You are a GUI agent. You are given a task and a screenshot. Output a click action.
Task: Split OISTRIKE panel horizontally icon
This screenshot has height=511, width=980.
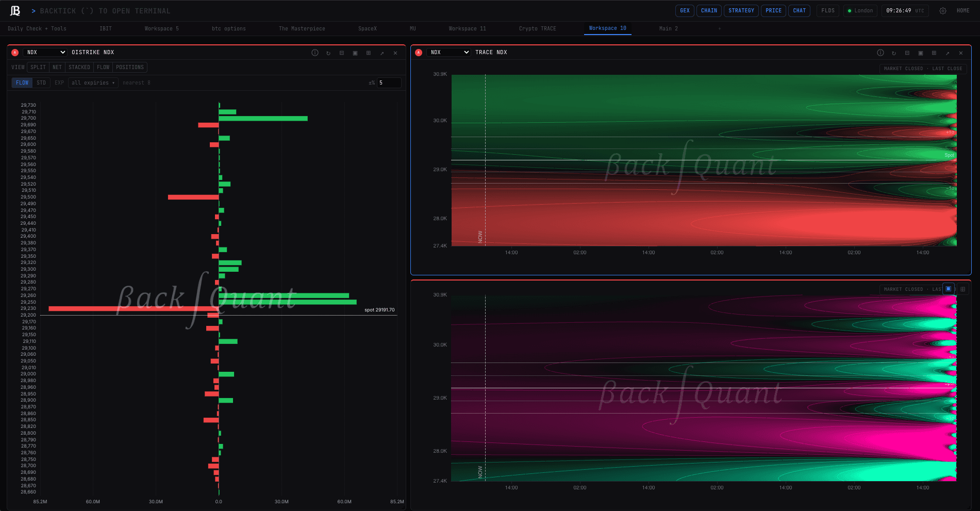(342, 53)
